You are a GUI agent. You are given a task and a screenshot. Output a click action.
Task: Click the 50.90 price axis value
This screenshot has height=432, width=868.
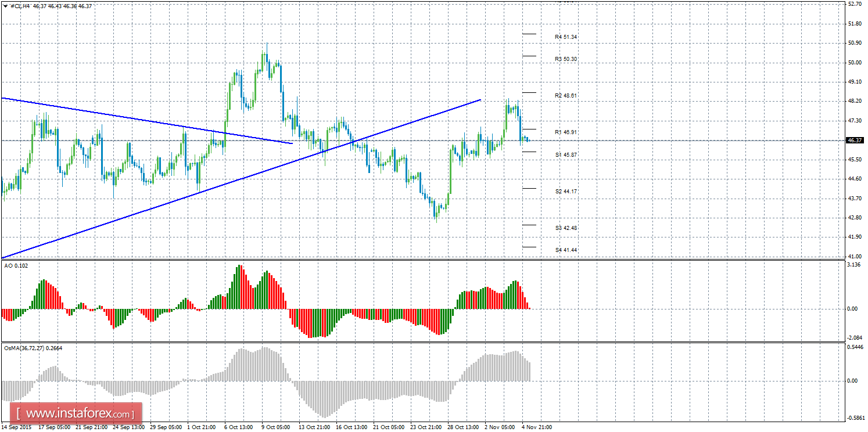click(x=854, y=43)
